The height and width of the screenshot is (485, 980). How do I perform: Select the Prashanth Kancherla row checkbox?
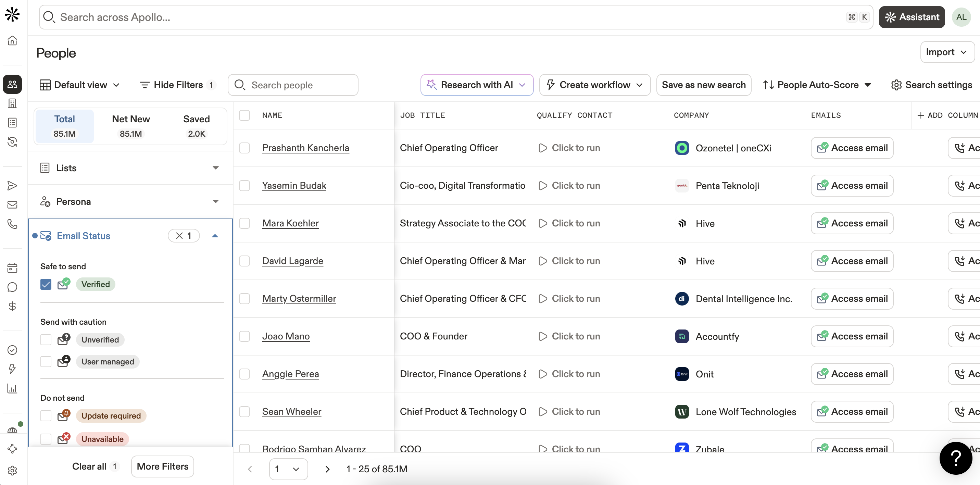[x=244, y=148]
